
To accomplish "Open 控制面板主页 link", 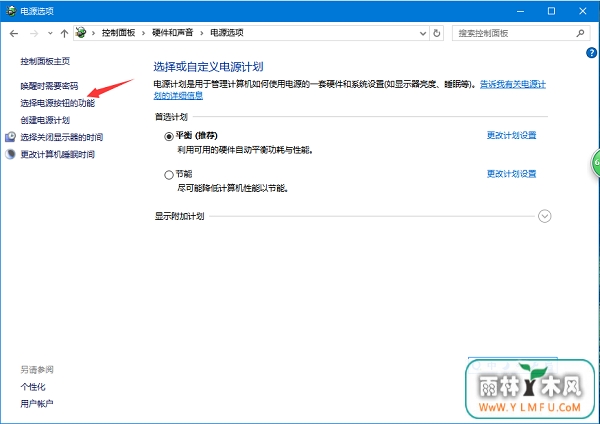I will click(x=45, y=61).
